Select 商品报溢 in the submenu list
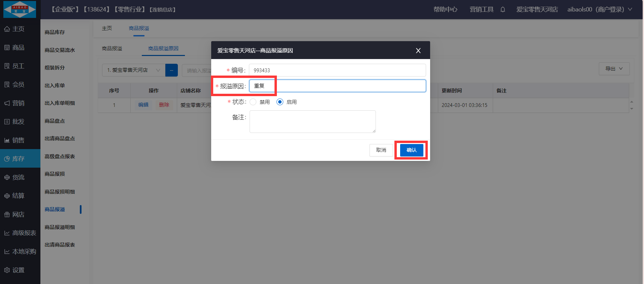The height and width of the screenshot is (284, 644). [x=55, y=209]
